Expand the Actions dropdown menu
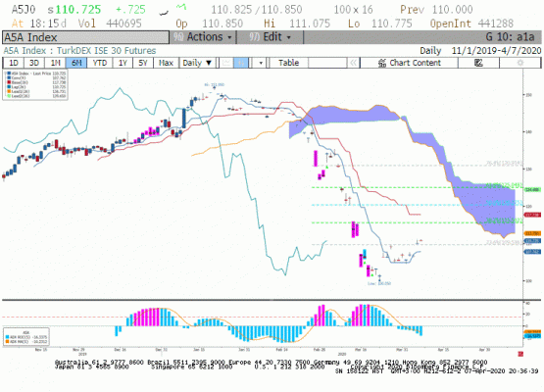Viewport: 544px width, 392px height. click(203, 37)
